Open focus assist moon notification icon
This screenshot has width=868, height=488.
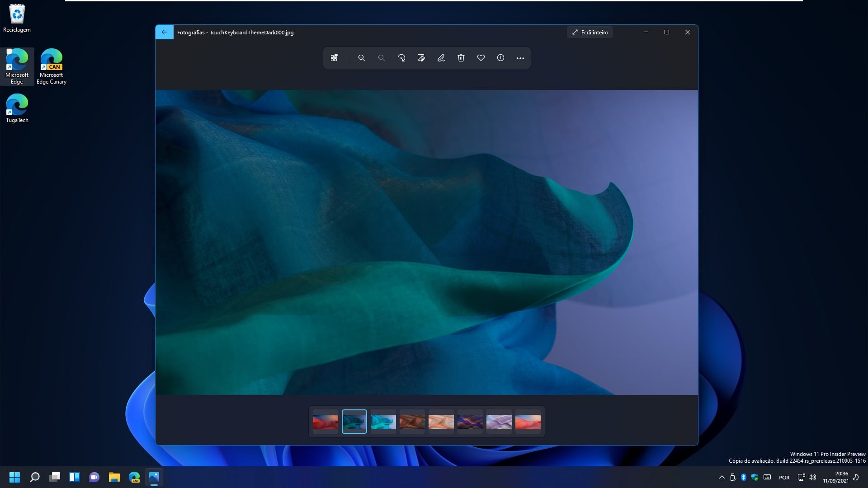pyautogui.click(x=856, y=477)
